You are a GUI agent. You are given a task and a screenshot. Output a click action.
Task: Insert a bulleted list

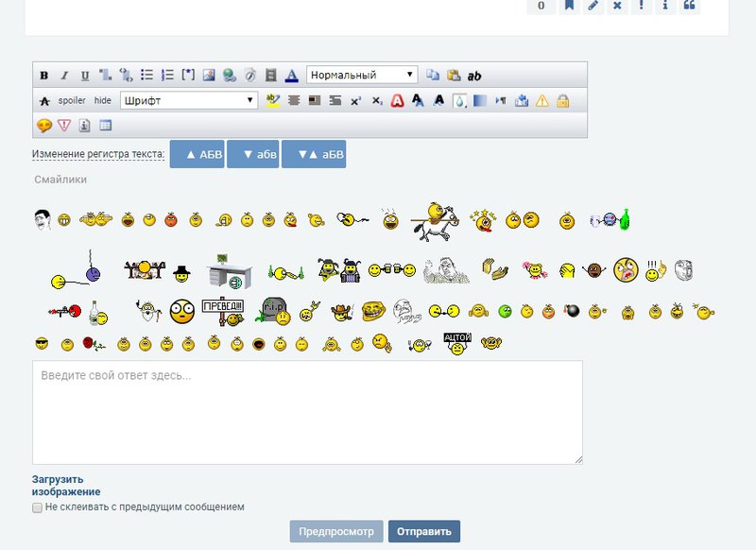pos(146,76)
